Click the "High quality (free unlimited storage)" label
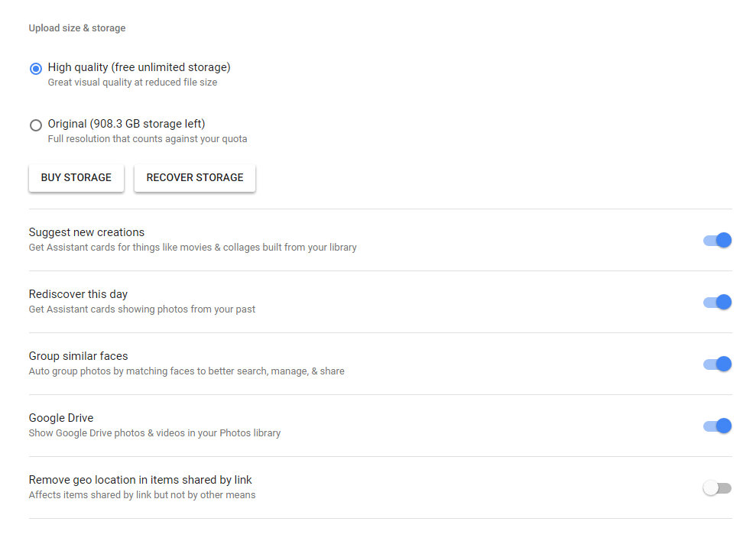 139,67
